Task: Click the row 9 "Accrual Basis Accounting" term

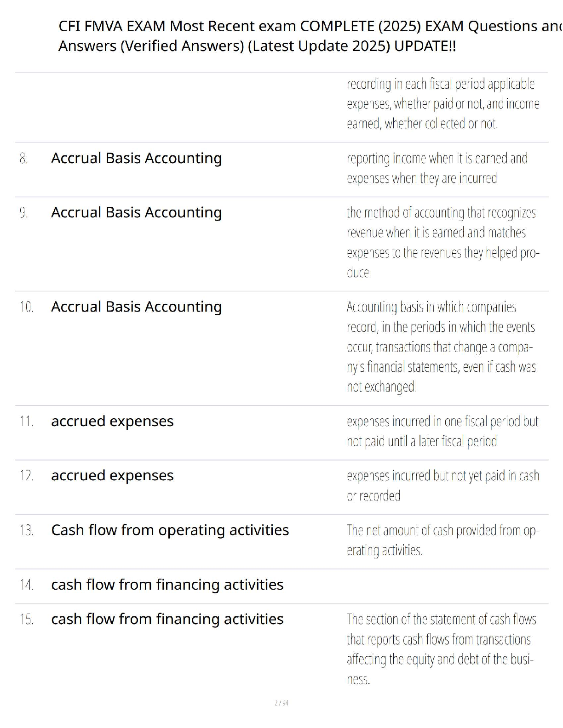Action: click(136, 212)
